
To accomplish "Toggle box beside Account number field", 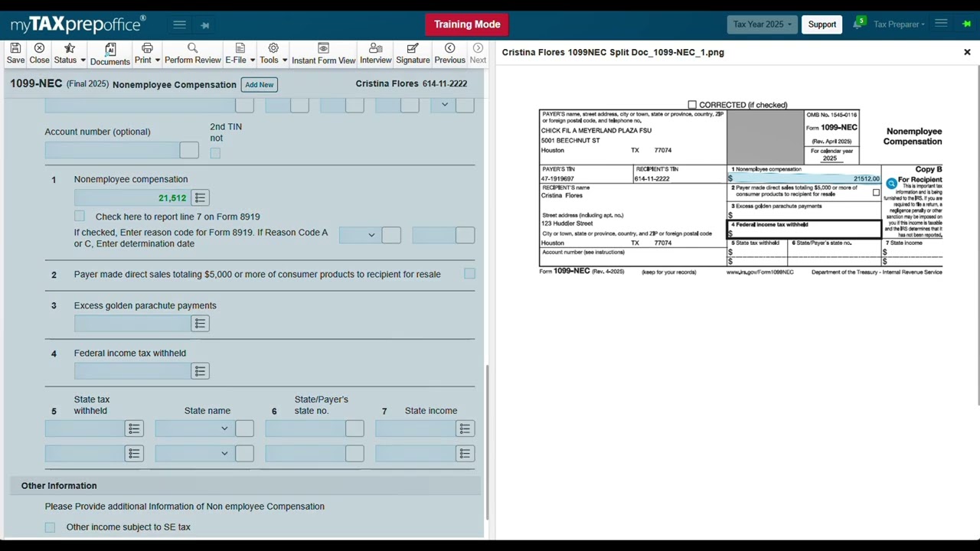I will pyautogui.click(x=189, y=151).
